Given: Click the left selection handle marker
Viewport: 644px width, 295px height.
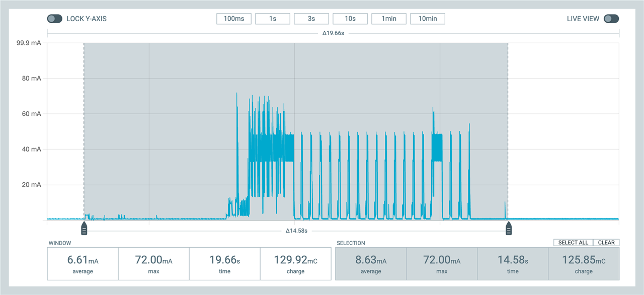Looking at the screenshot, I should pyautogui.click(x=84, y=229).
